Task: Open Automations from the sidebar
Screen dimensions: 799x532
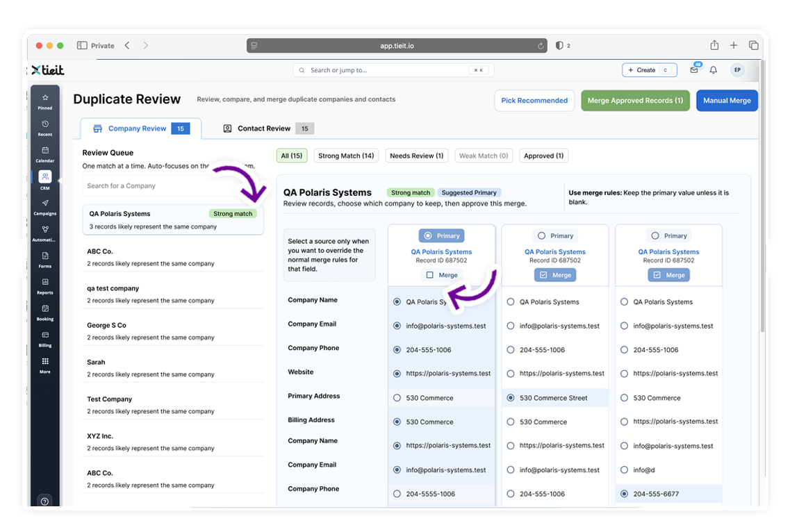Action: pos(45,234)
